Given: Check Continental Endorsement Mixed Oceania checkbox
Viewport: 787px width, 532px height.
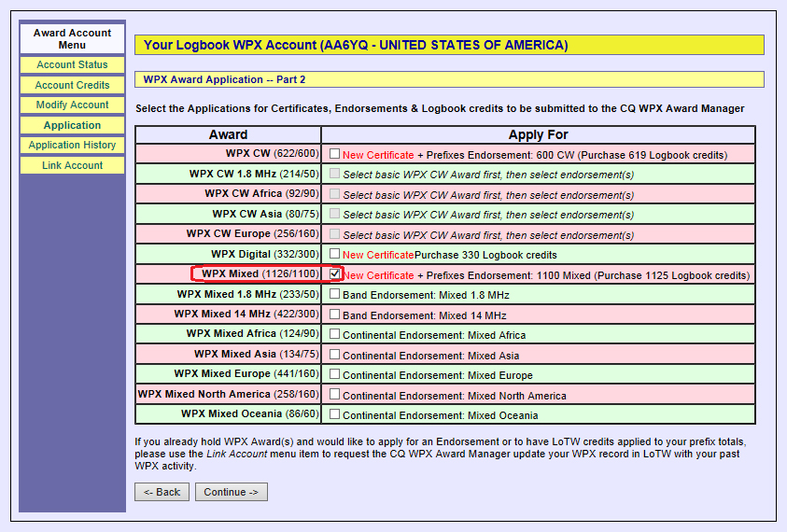Looking at the screenshot, I should (x=334, y=414).
